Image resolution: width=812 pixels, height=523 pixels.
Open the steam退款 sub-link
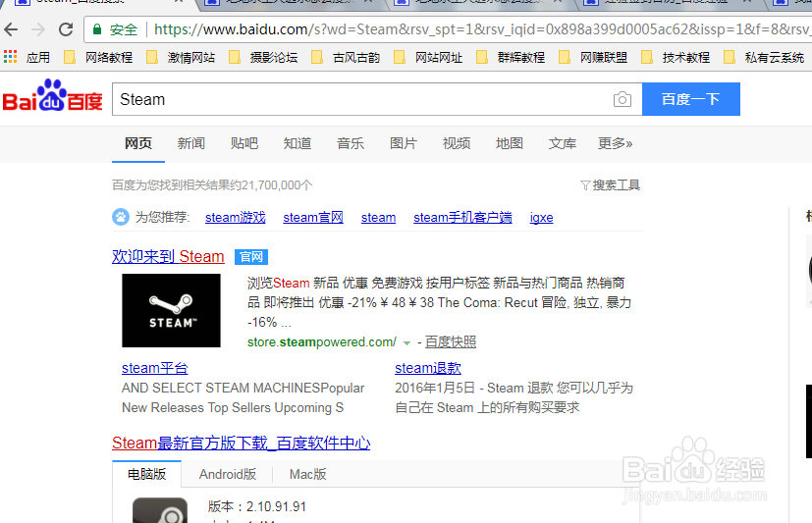coord(428,368)
